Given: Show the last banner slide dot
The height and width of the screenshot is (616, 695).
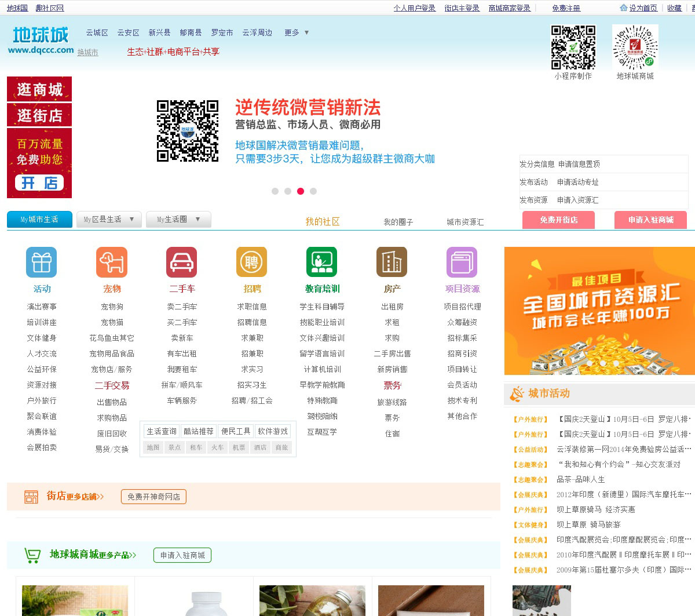Looking at the screenshot, I should tap(313, 191).
